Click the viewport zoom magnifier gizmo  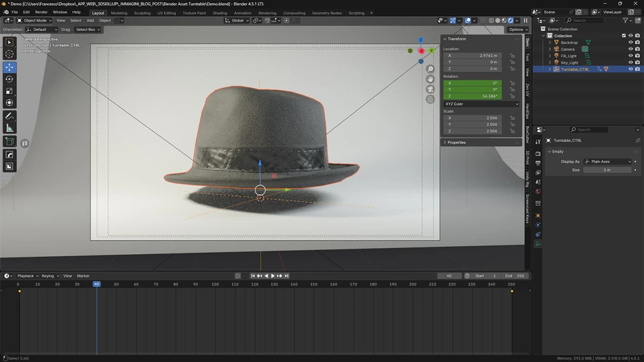pyautogui.click(x=430, y=69)
